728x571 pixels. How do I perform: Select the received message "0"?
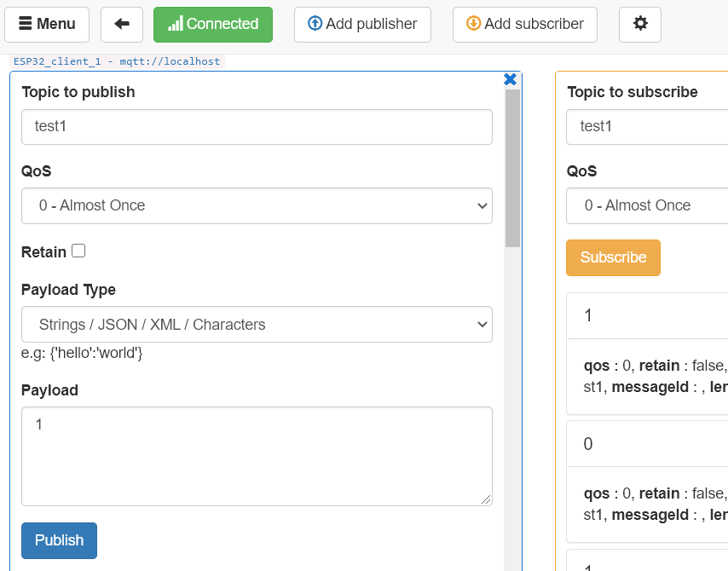tap(647, 444)
